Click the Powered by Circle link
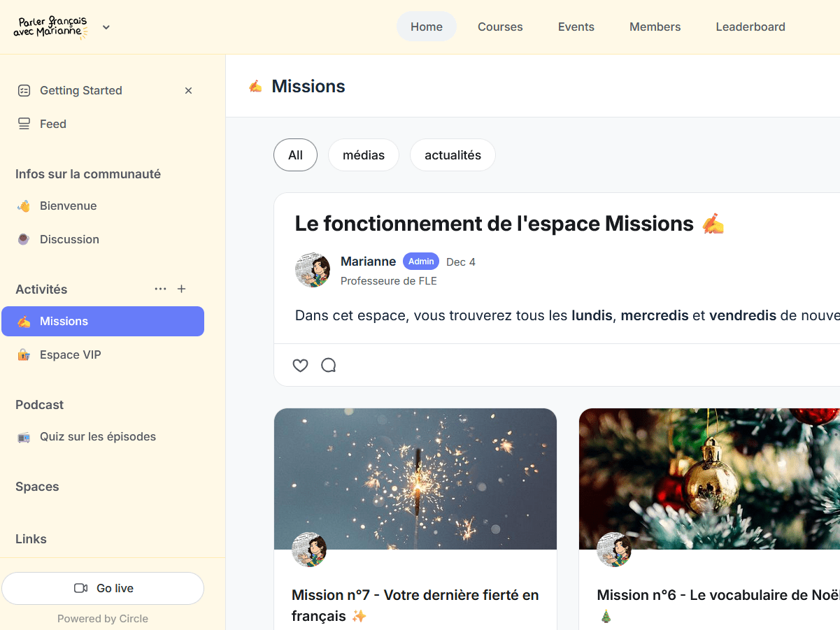 click(103, 619)
